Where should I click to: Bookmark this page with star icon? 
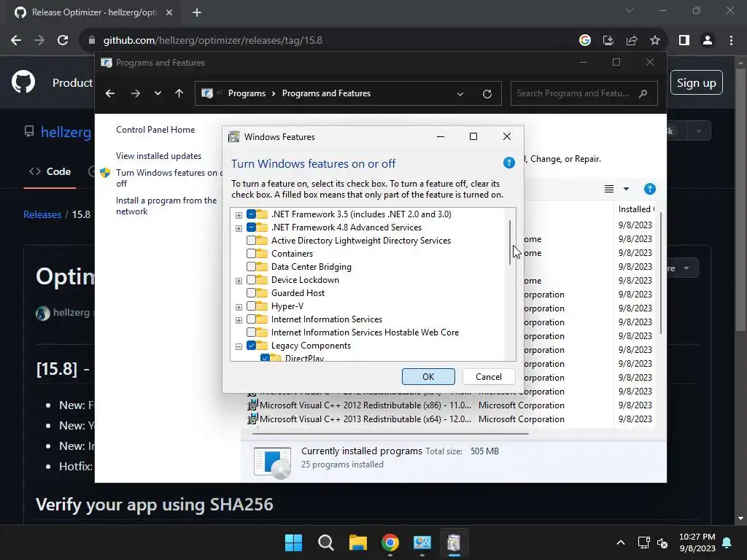coord(655,41)
